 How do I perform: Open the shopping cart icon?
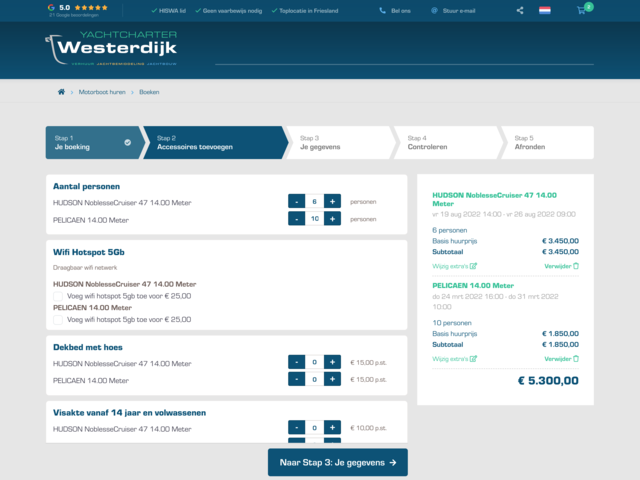point(582,10)
